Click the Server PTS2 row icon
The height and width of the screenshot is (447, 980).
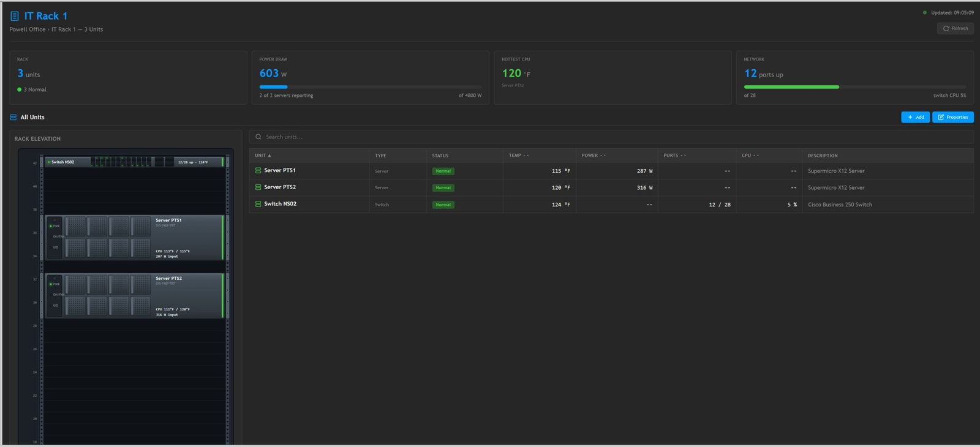click(x=258, y=187)
